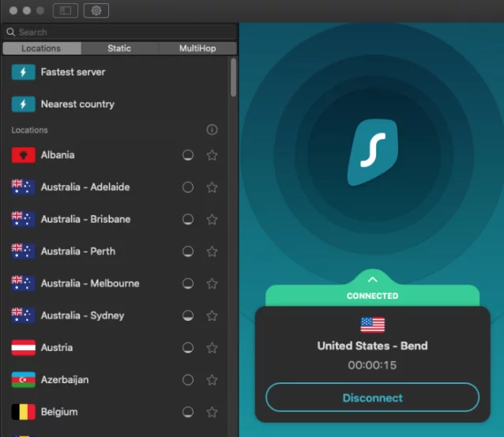This screenshot has width=504, height=437.
Task: Select Austria from the locations list
Action: (57, 348)
